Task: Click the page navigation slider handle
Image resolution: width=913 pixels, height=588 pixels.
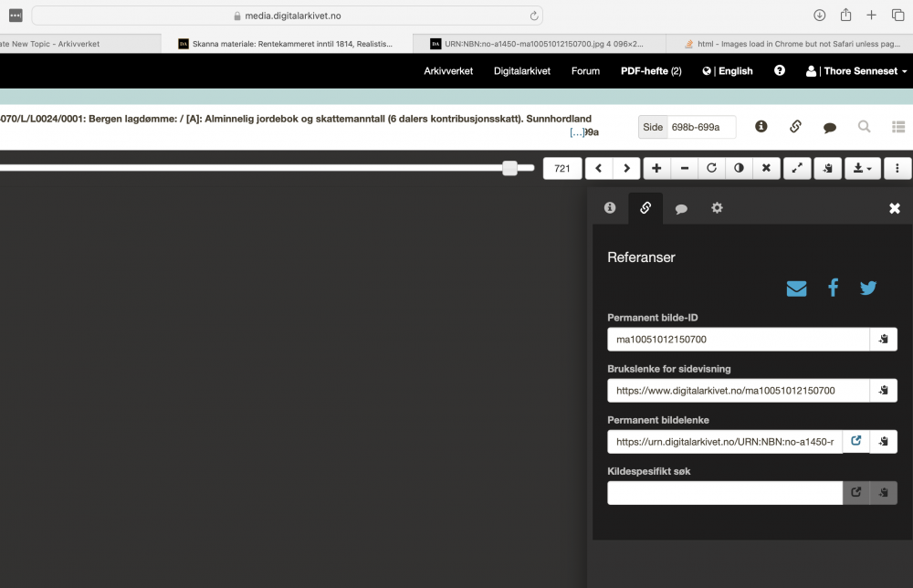Action: click(x=510, y=168)
